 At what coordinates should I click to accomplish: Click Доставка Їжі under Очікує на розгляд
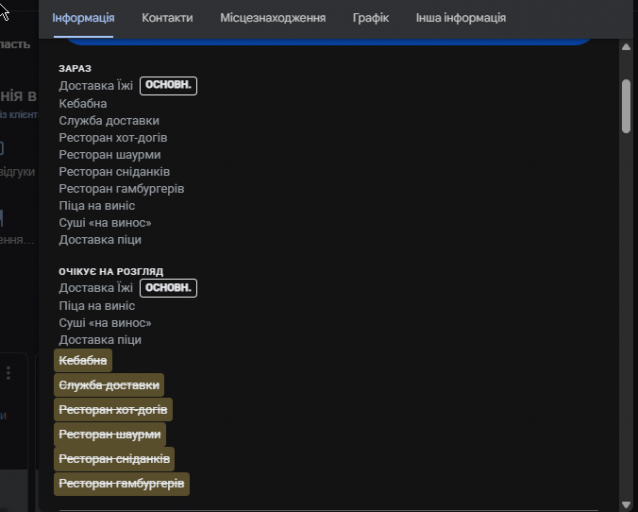click(96, 288)
